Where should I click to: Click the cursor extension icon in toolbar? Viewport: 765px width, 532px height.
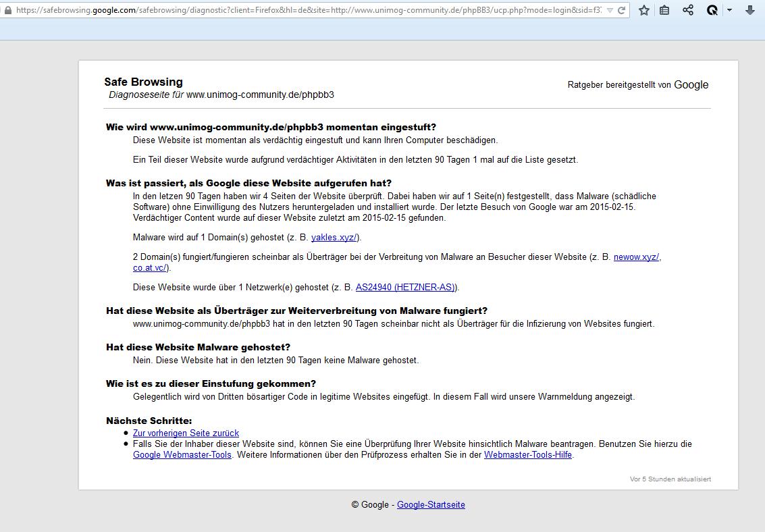(x=712, y=10)
